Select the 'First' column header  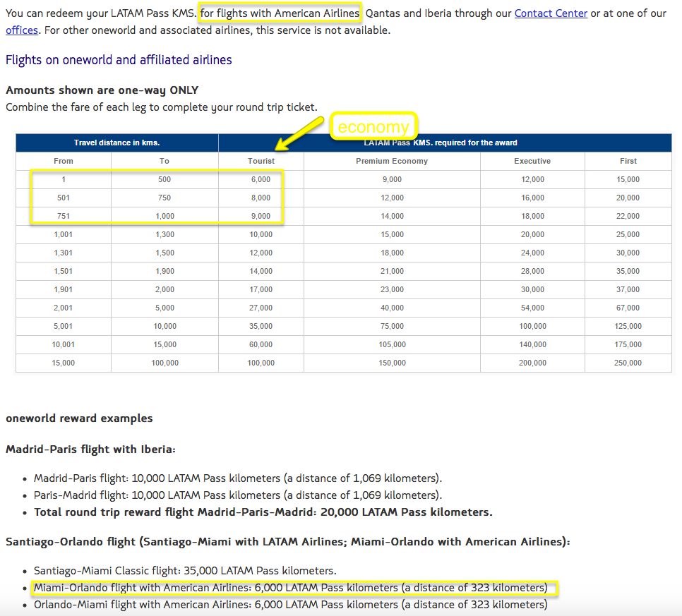pos(628,161)
